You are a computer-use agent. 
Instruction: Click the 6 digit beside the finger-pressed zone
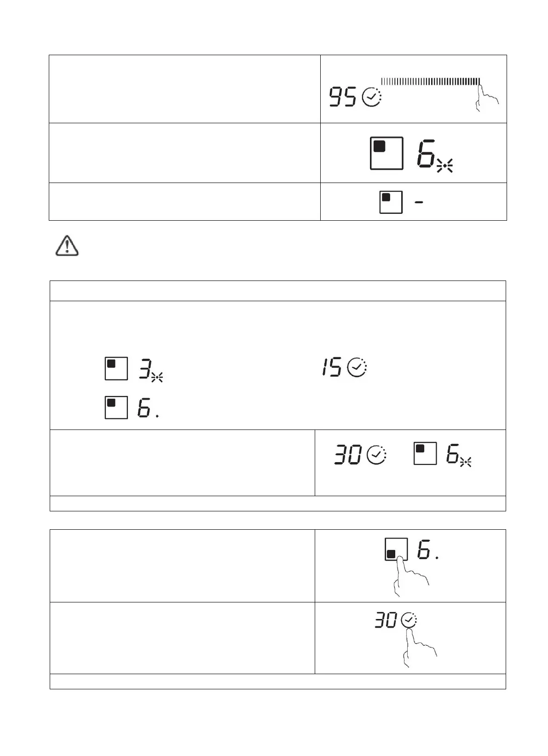click(425, 550)
